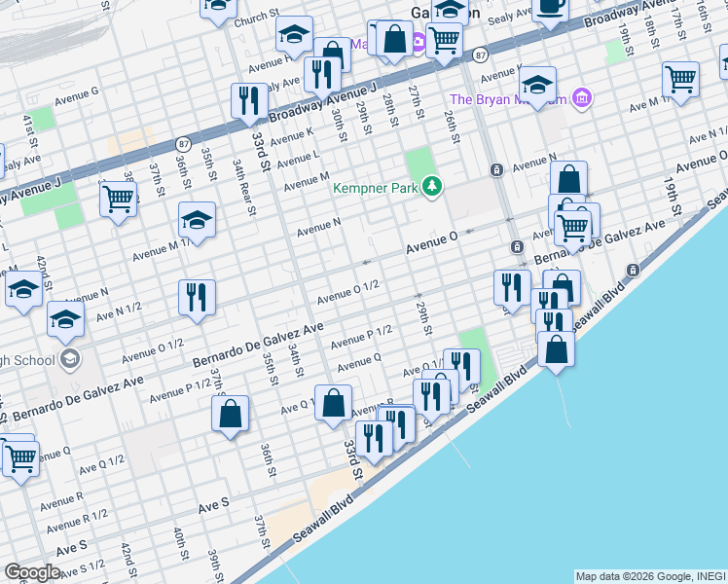Click transit stop icon on Bernardo De Galvez Ave
The width and height of the screenshot is (728, 584).
pyautogui.click(x=517, y=246)
